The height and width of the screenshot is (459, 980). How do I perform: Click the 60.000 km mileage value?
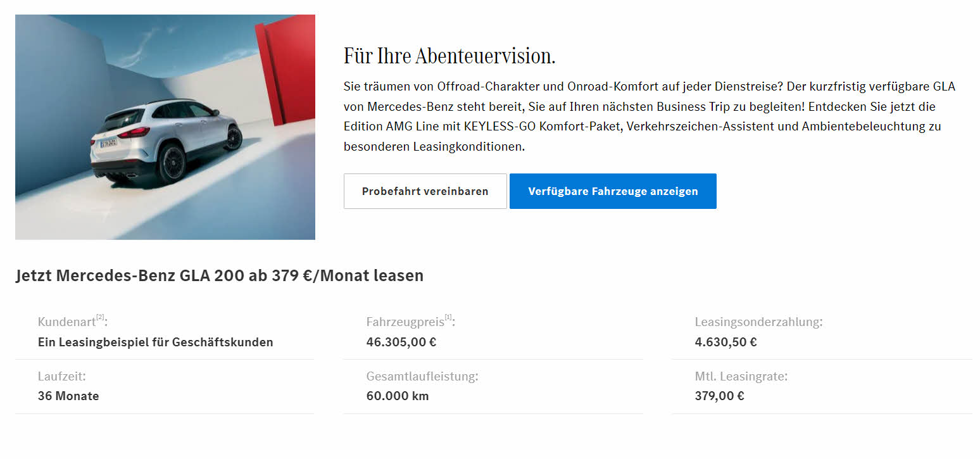pyautogui.click(x=398, y=397)
